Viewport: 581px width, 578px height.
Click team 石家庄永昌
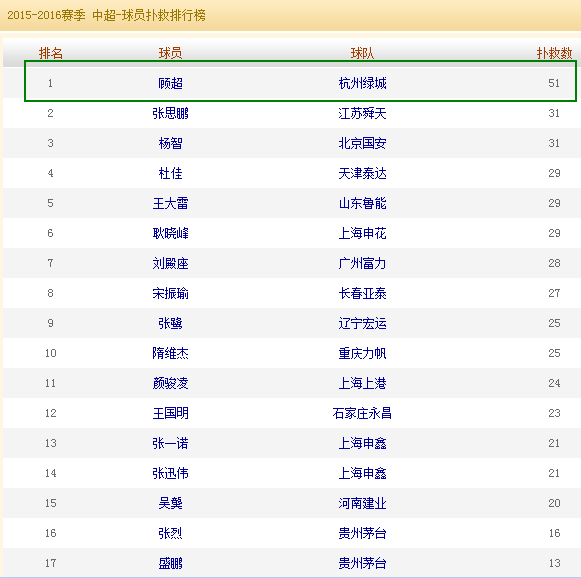(362, 413)
